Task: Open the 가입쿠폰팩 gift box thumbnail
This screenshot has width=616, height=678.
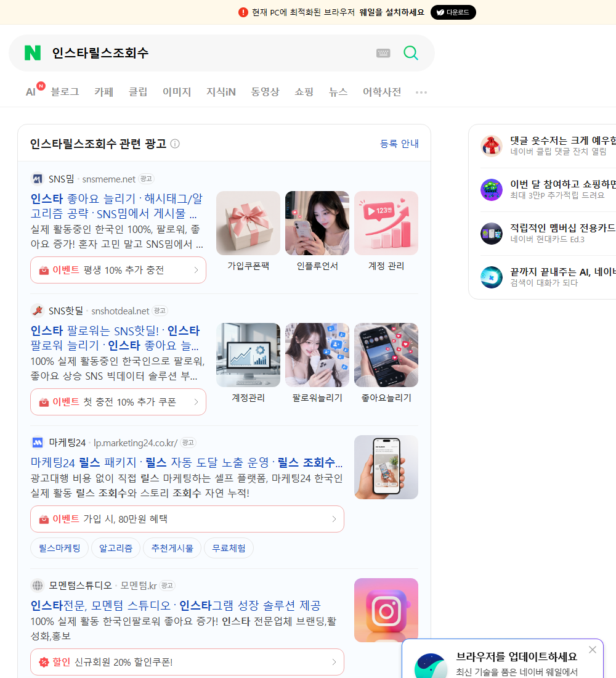Action: (x=248, y=223)
